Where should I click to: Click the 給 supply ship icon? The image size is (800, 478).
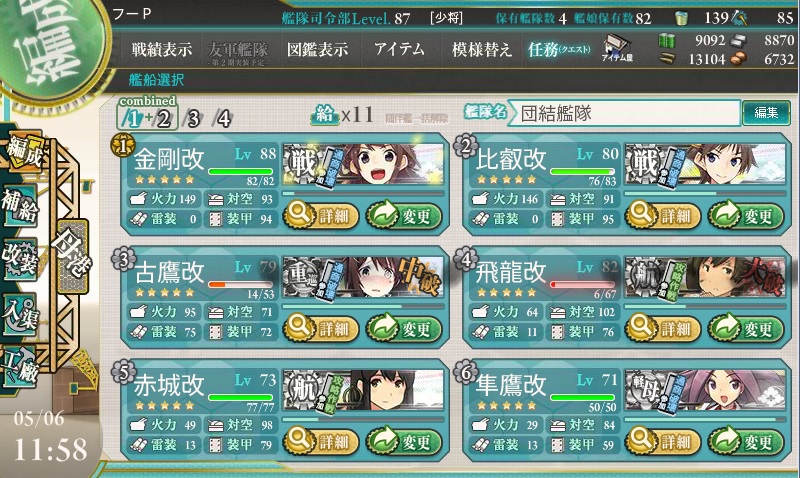tap(324, 114)
